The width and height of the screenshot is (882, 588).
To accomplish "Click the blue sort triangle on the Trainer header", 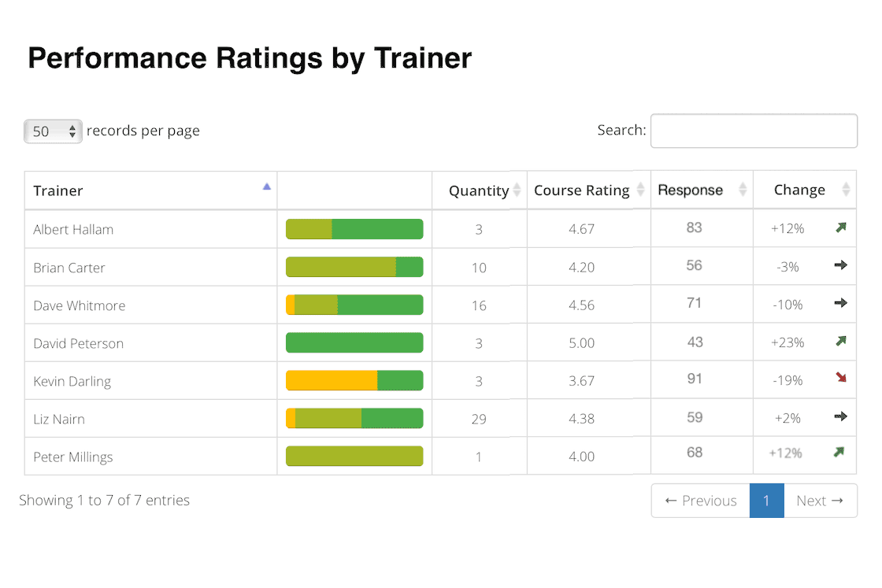I will 266,187.
